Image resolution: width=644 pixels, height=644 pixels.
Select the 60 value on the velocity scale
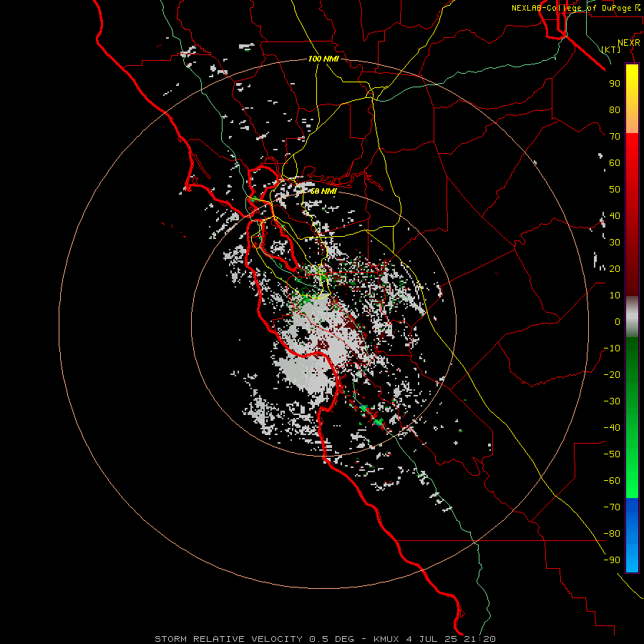[x=615, y=162]
